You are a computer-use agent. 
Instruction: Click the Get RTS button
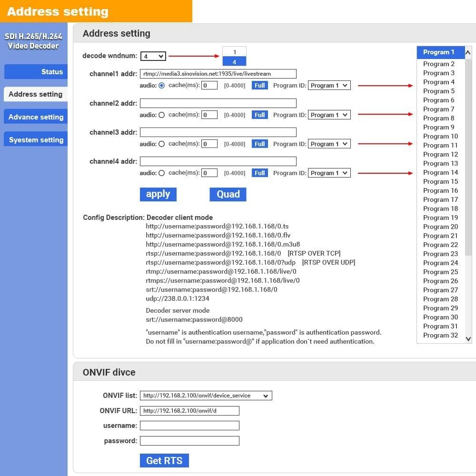coord(164,460)
